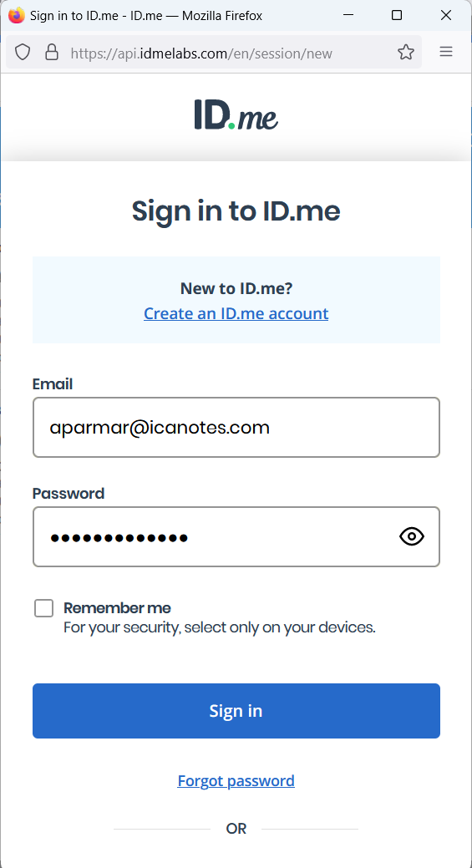This screenshot has height=868, width=472.
Task: Click the blue Sign in button
Action: coord(236,711)
